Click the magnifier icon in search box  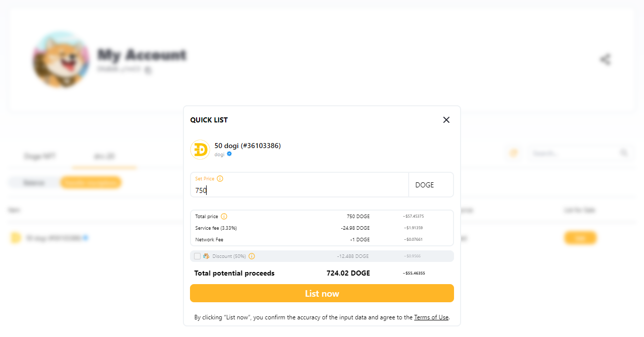pyautogui.click(x=624, y=153)
